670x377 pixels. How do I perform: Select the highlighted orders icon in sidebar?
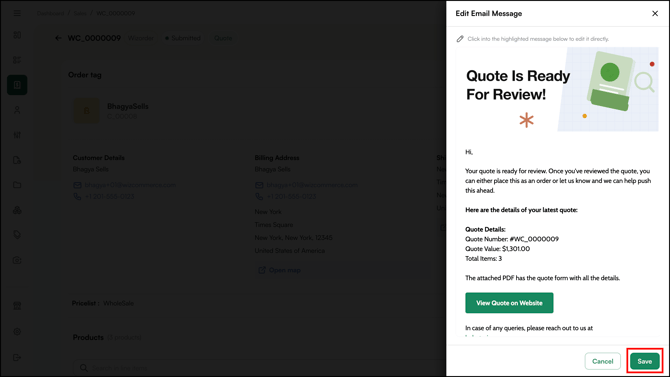click(17, 85)
